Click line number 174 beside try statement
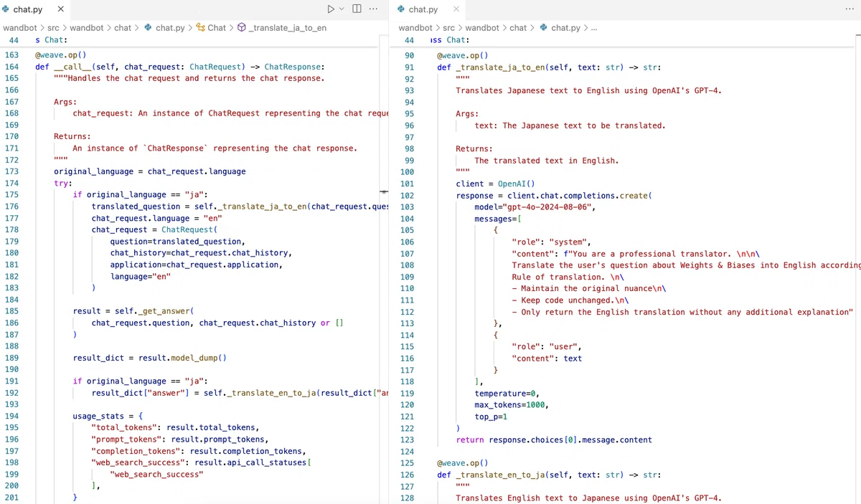 pos(11,184)
